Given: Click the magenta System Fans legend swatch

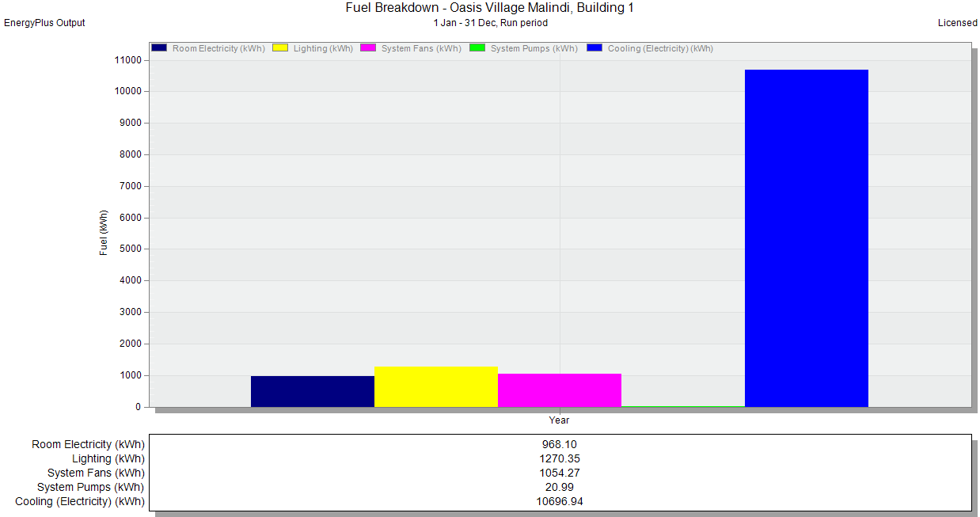Looking at the screenshot, I should tap(368, 48).
